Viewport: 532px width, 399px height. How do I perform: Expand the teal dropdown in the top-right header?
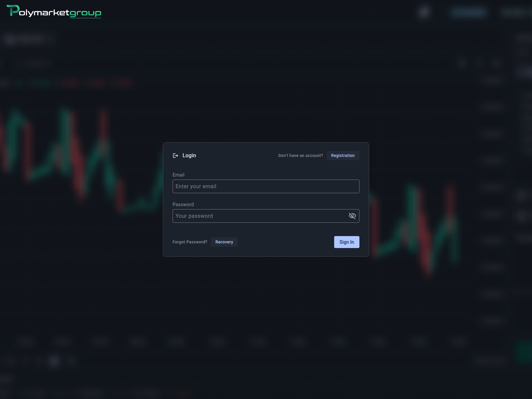(468, 12)
